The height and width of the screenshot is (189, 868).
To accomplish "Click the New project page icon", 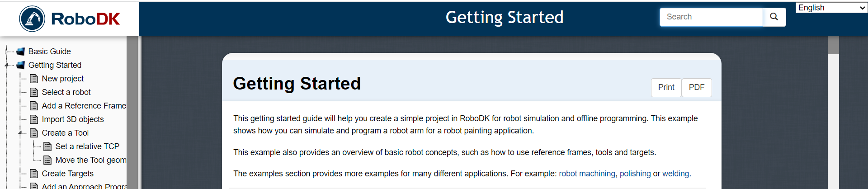I will [34, 79].
